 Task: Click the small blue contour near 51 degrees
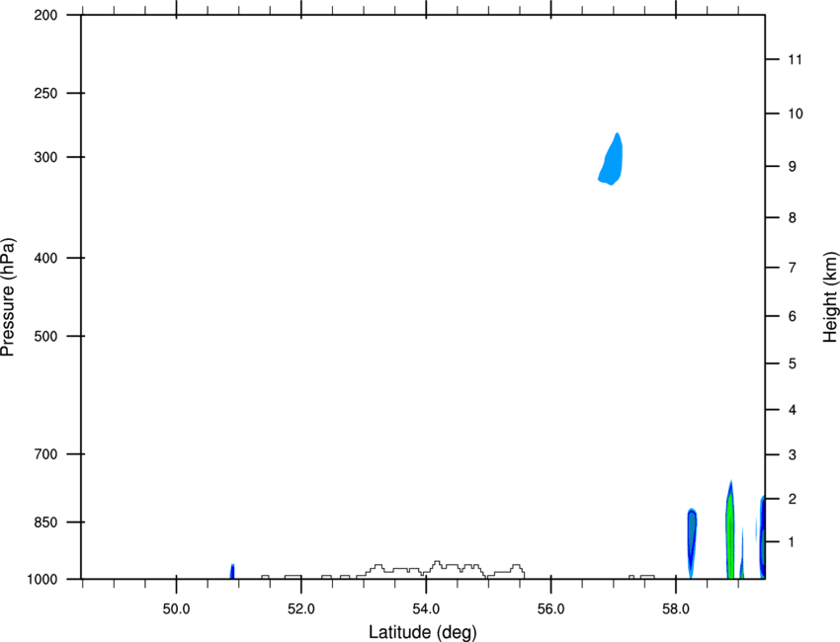click(232, 571)
